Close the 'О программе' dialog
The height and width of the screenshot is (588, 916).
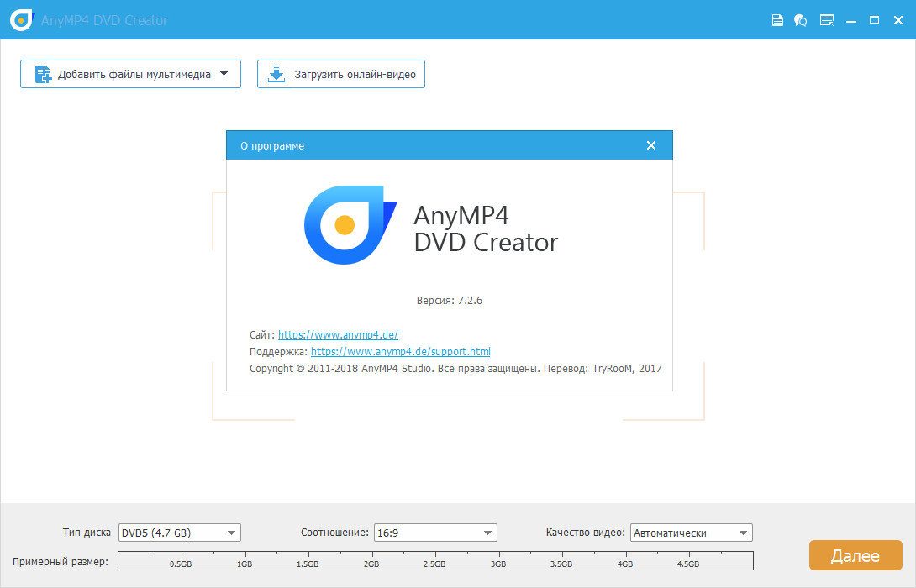pos(651,145)
